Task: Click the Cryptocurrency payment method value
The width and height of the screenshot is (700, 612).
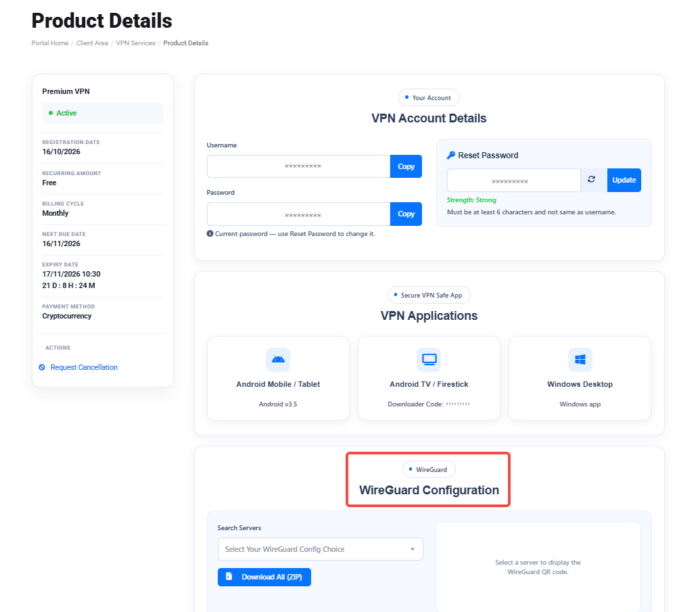Action: (67, 316)
